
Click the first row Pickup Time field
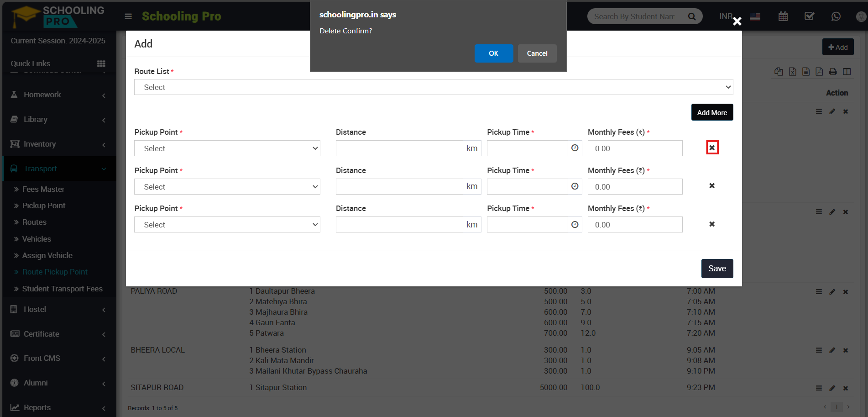[527, 148]
